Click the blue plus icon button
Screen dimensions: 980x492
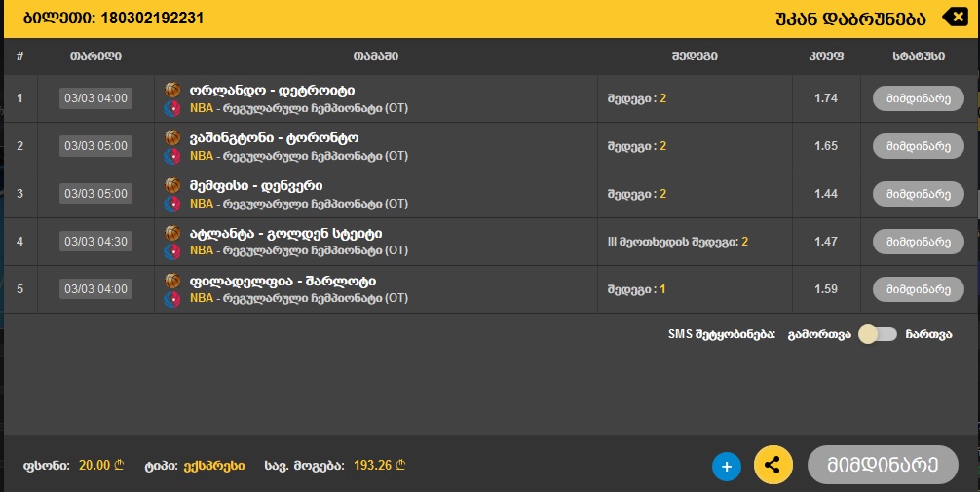(727, 467)
